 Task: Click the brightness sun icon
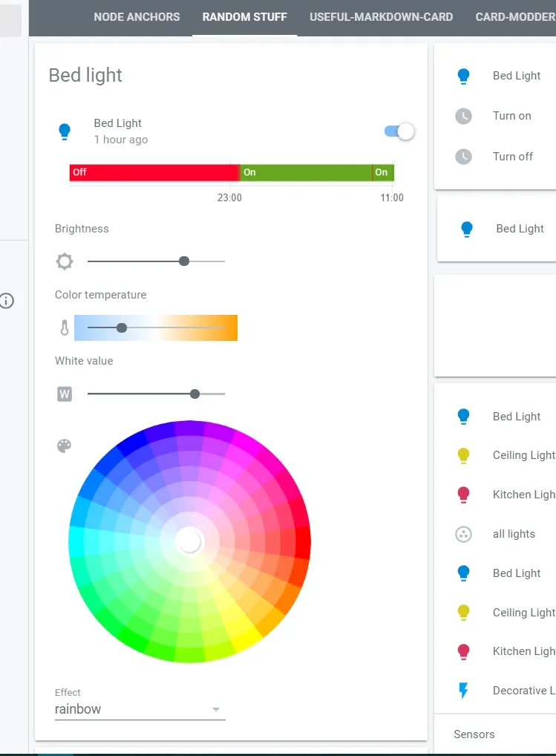point(65,261)
